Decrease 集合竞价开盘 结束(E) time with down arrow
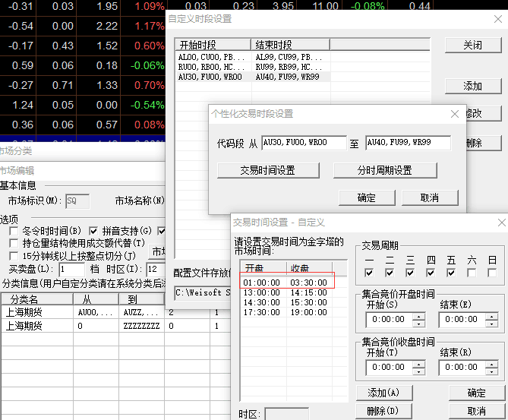 click(492, 324)
